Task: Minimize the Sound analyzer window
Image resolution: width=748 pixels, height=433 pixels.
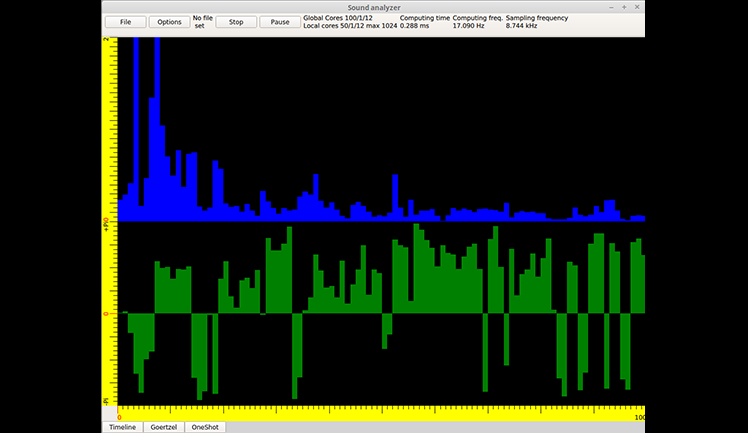Action: click(611, 7)
